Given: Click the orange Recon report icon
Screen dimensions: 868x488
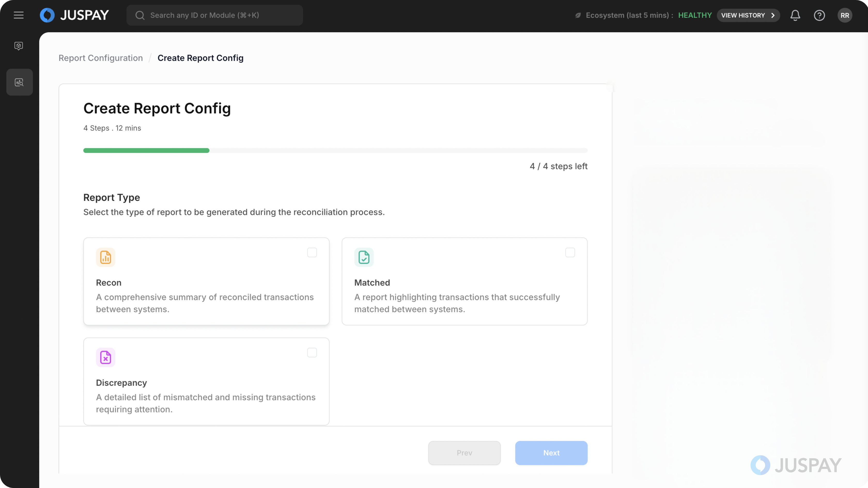Looking at the screenshot, I should [x=105, y=257].
